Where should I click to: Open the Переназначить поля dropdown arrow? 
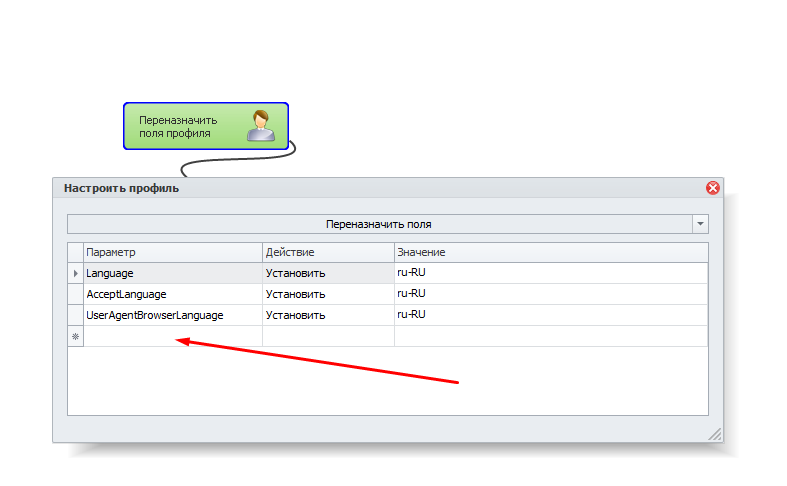click(700, 224)
